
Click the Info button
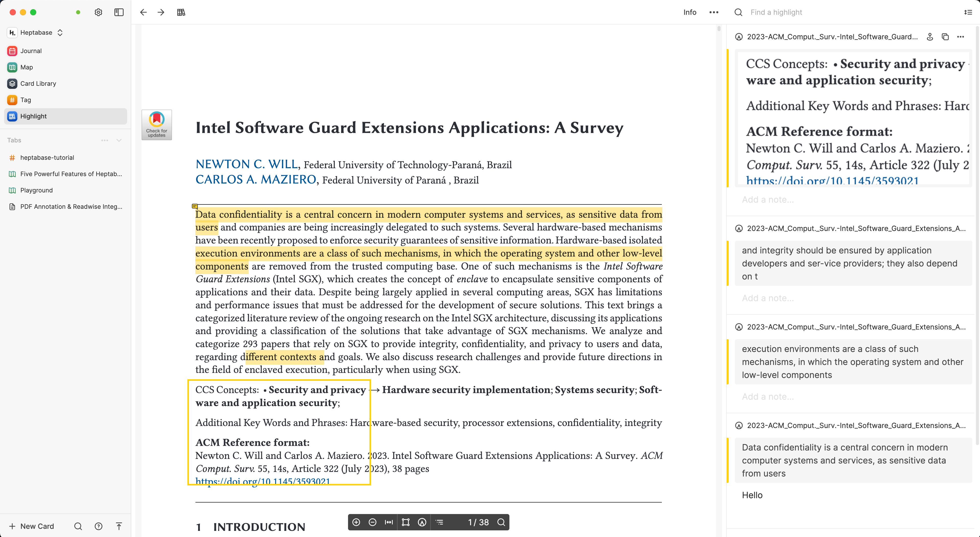coord(690,12)
